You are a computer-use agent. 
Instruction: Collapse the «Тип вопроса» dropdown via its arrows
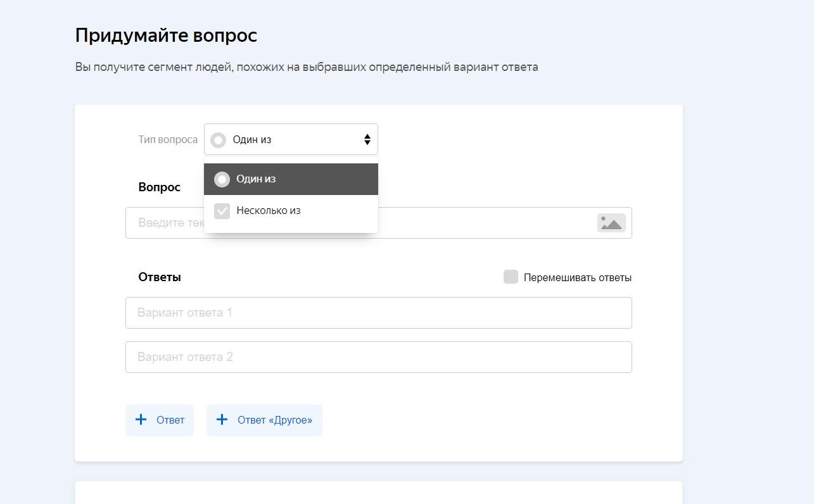click(x=367, y=140)
